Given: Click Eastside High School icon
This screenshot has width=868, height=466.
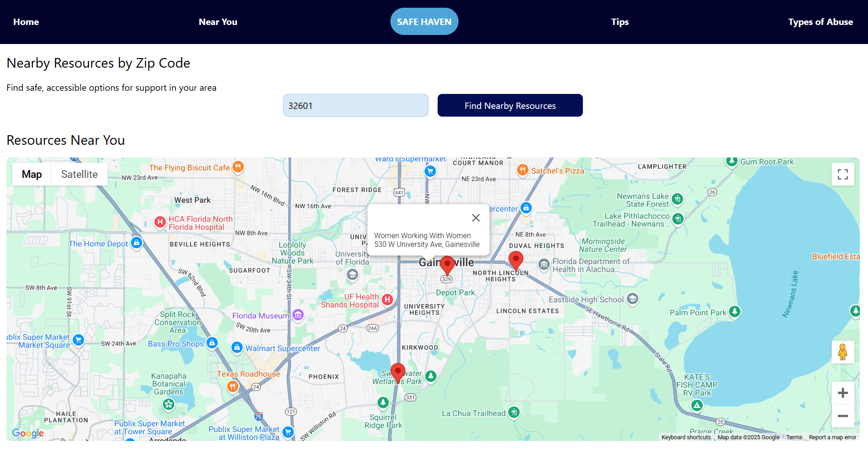Looking at the screenshot, I should [632, 299].
